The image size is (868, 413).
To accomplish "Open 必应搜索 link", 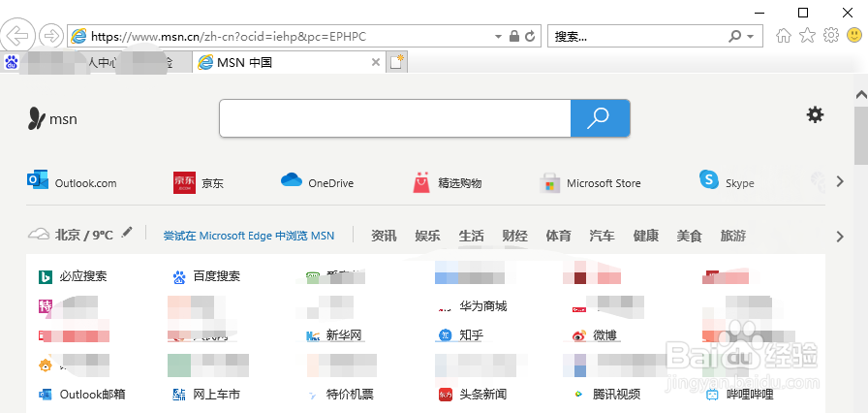I will [x=73, y=276].
